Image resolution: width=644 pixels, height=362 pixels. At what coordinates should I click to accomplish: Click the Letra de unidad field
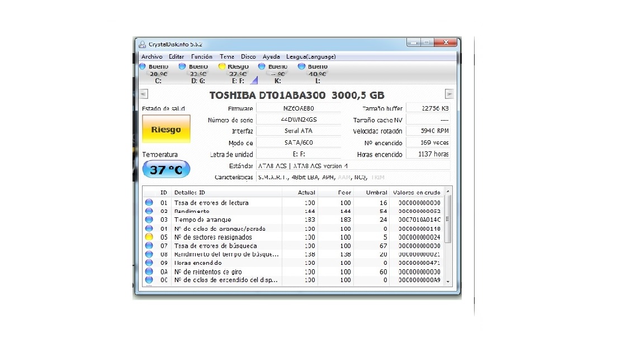pos(299,154)
